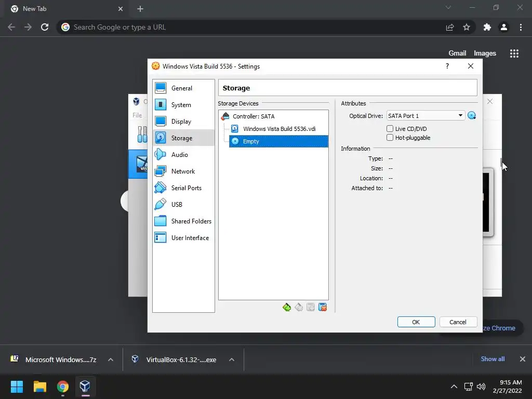Reload the Chrome page

pos(45,27)
